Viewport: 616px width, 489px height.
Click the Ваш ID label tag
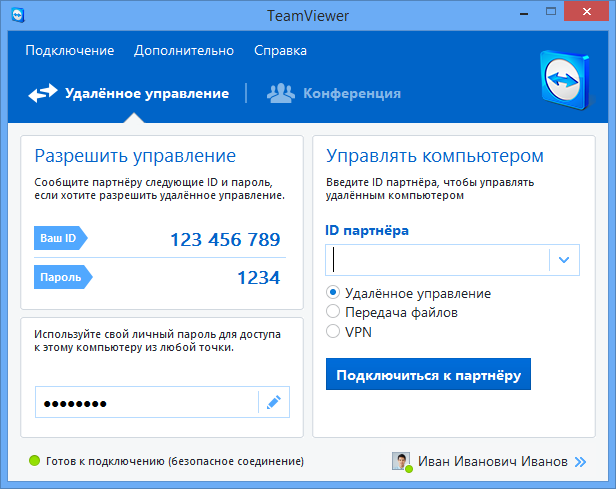(60, 238)
